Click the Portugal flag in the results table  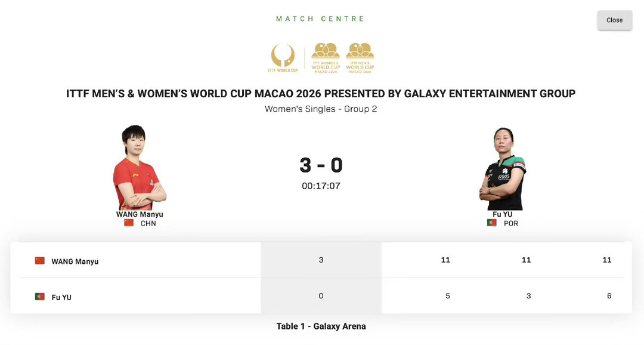(39, 296)
